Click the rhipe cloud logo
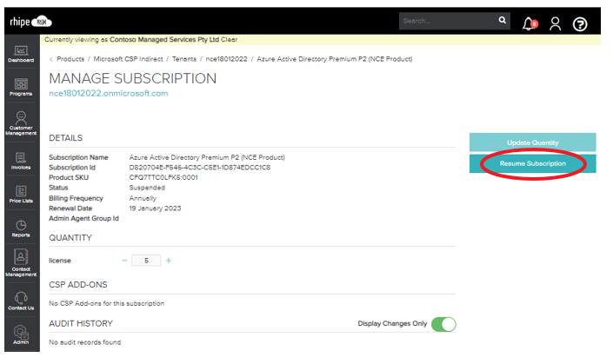 31,22
